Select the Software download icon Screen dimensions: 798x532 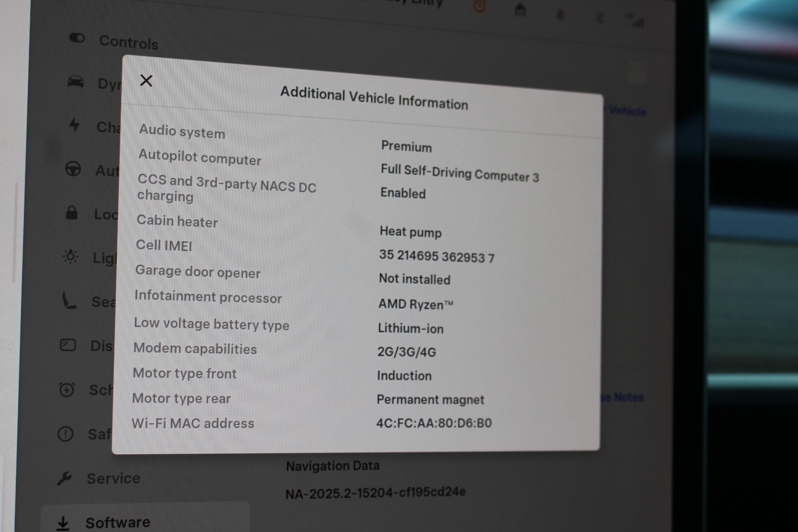63,523
